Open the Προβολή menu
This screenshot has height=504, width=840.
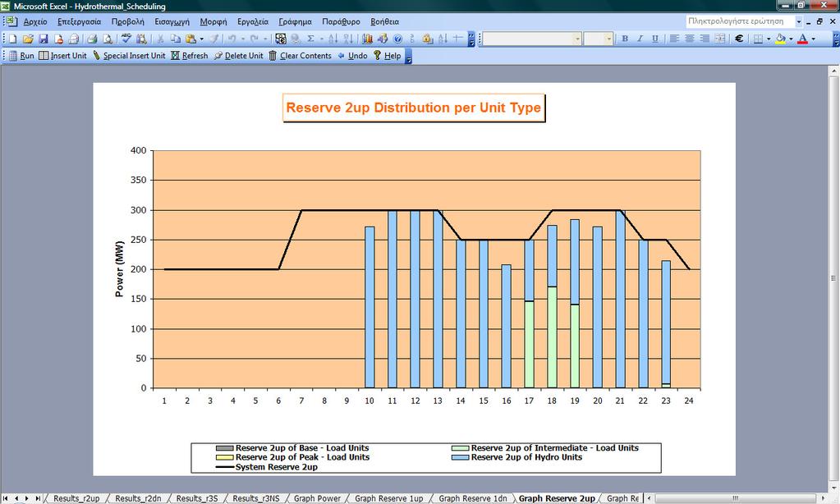point(127,21)
